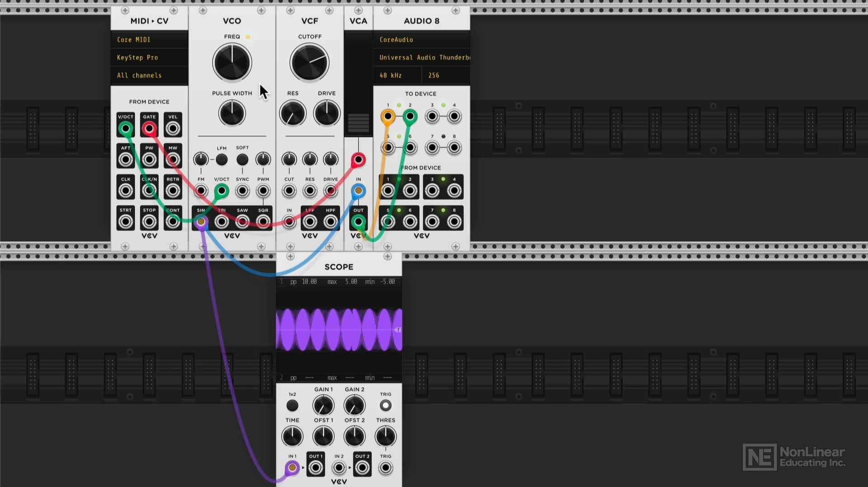Click the small FM attenuator knob on VCO
Viewport: 868px width, 487px height.
(201, 159)
